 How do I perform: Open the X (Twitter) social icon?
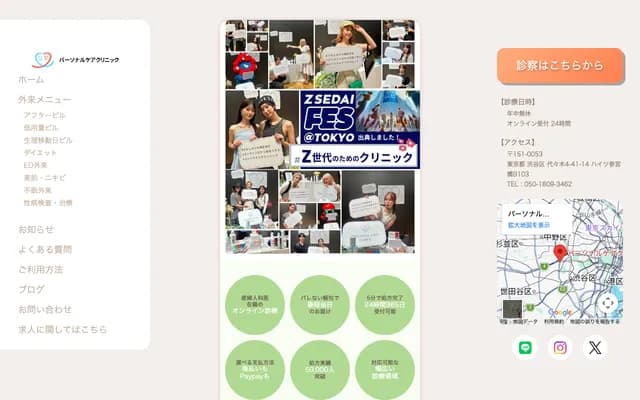click(595, 348)
